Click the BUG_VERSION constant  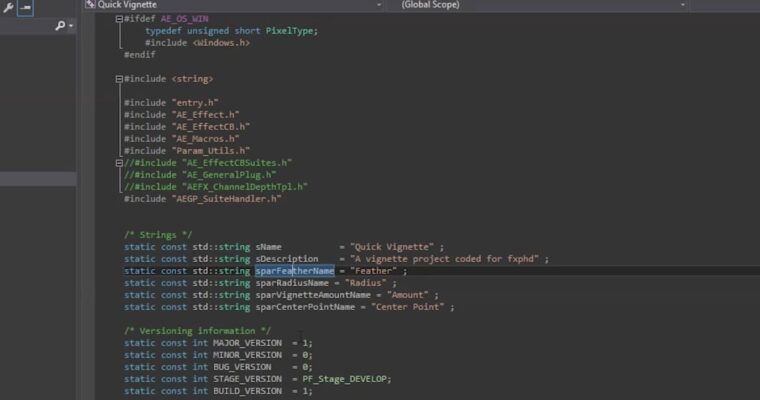point(242,367)
